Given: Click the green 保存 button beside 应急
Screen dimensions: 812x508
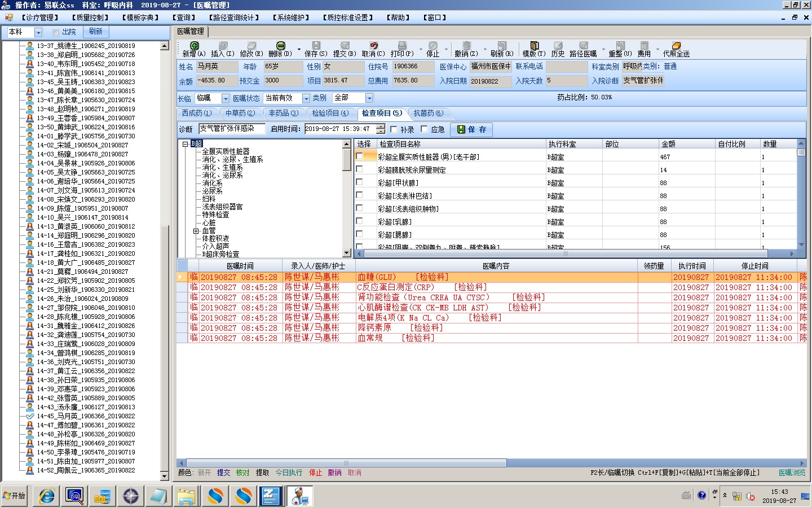Looking at the screenshot, I should (471, 129).
